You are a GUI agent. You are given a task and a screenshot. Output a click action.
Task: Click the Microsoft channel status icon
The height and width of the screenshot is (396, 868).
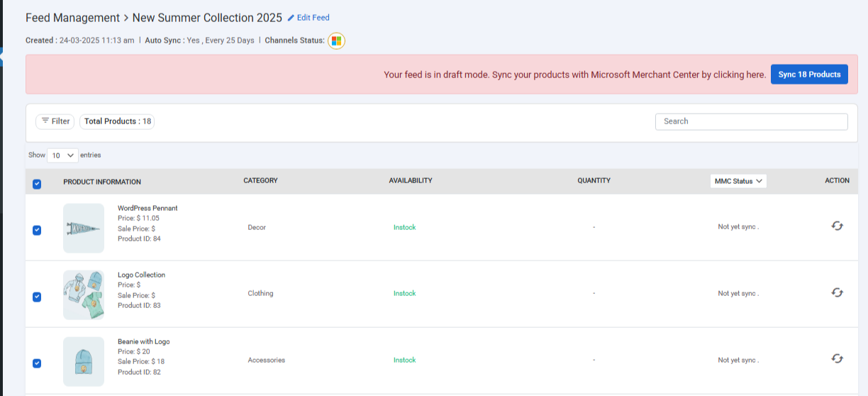[x=336, y=40]
